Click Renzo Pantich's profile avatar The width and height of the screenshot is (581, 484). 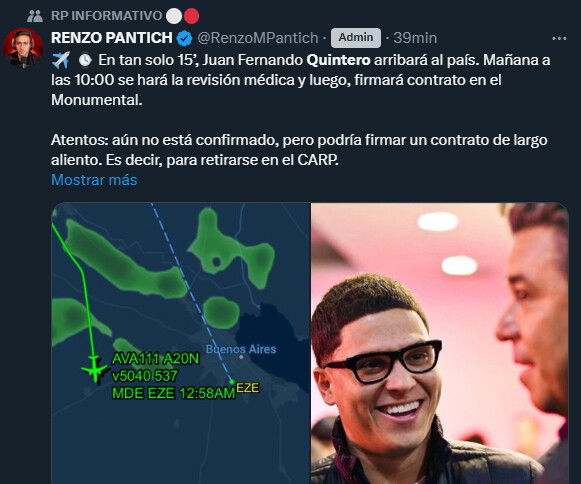[x=23, y=49]
